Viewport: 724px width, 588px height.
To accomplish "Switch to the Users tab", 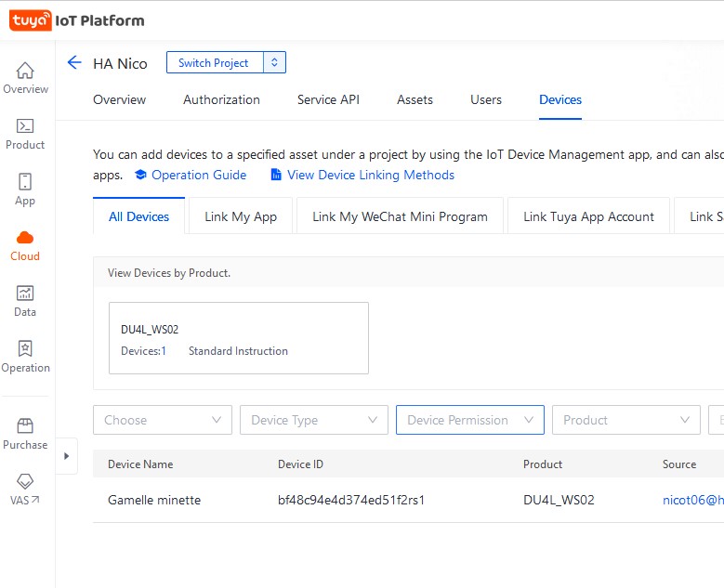I will pyautogui.click(x=486, y=99).
